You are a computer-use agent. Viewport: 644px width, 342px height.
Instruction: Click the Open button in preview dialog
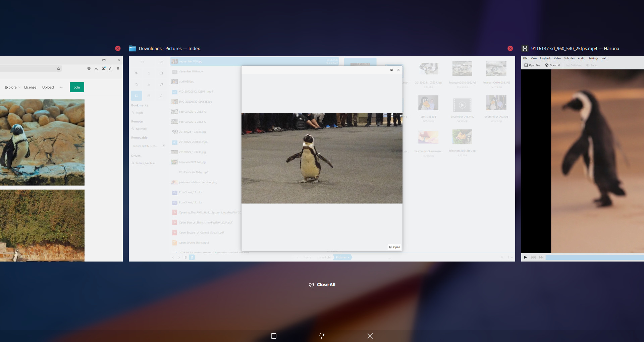click(x=394, y=247)
